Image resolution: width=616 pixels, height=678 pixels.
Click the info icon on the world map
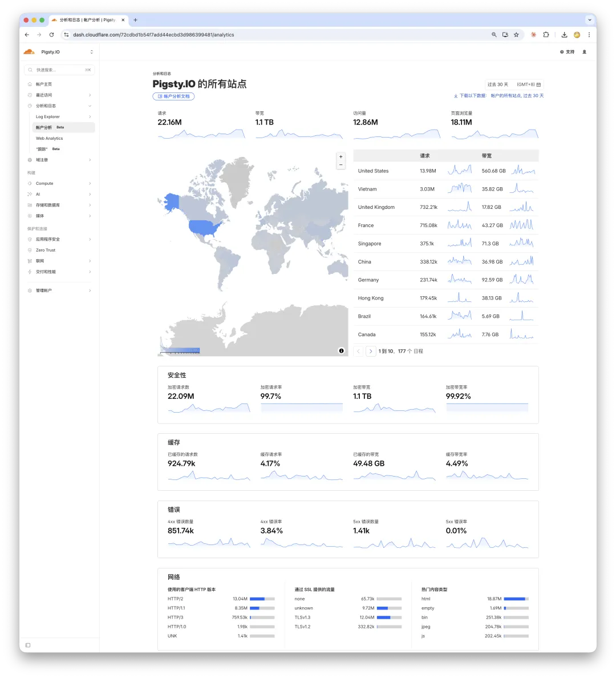pos(341,350)
